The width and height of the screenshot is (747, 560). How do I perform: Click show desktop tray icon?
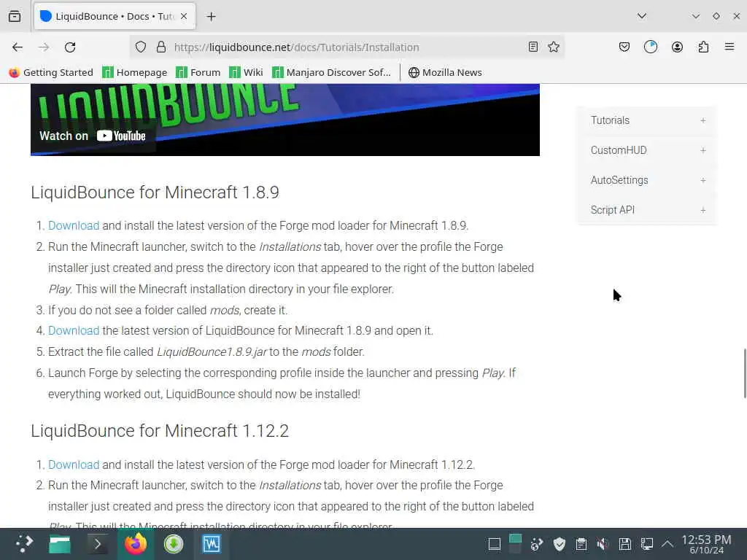coord(495,544)
